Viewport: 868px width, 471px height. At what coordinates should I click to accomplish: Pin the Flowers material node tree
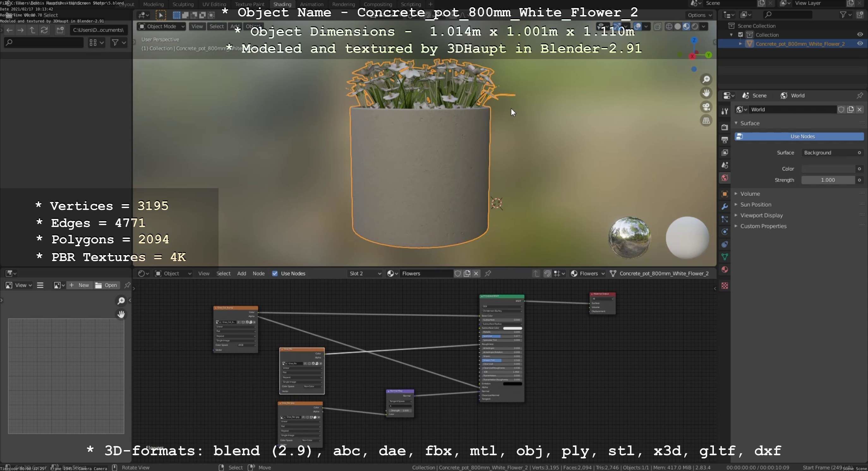pyautogui.click(x=488, y=273)
